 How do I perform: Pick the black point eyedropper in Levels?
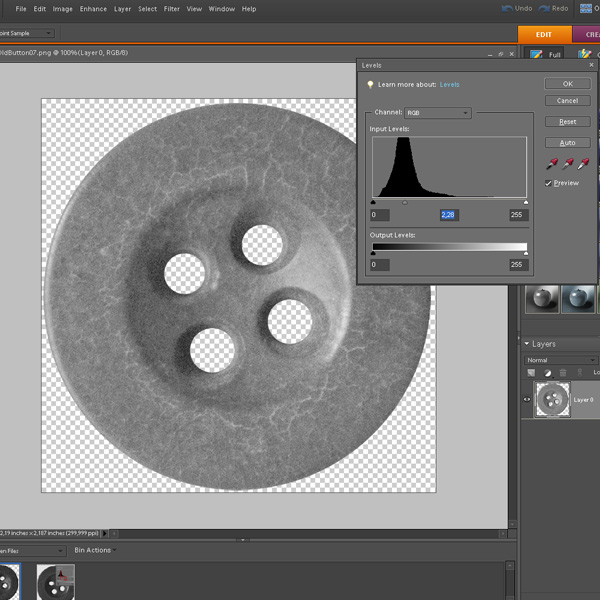[551, 164]
